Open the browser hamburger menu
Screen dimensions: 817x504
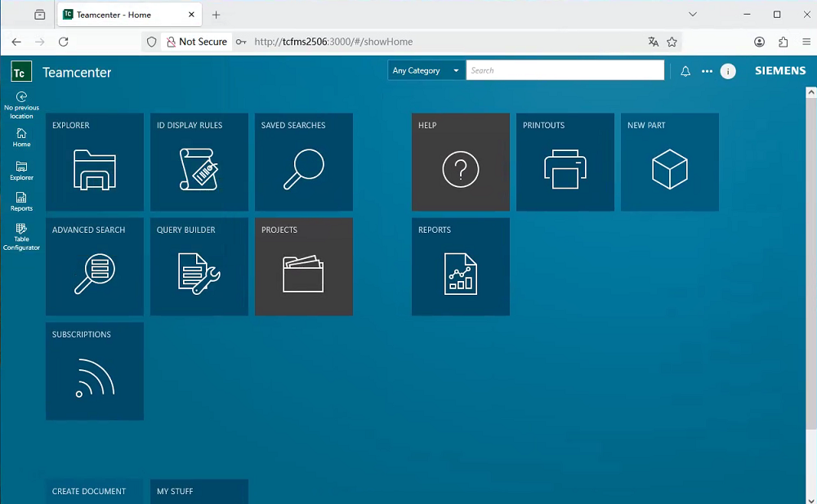click(806, 42)
